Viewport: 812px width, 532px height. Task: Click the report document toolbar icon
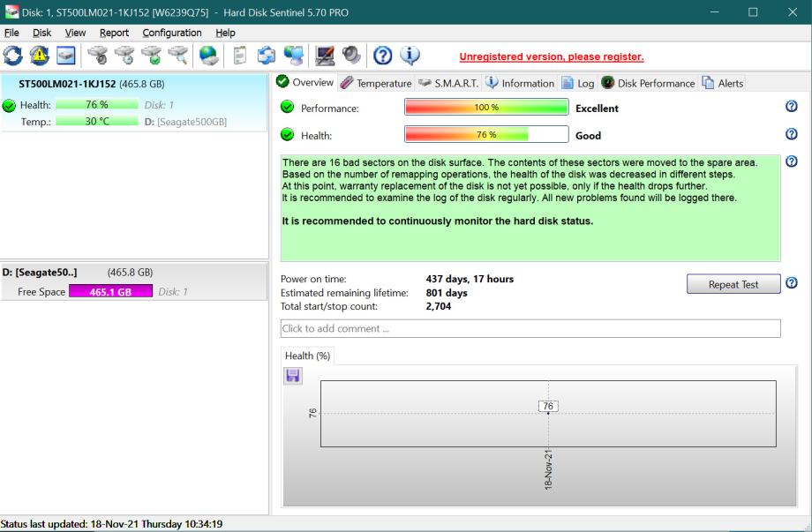pos(240,56)
